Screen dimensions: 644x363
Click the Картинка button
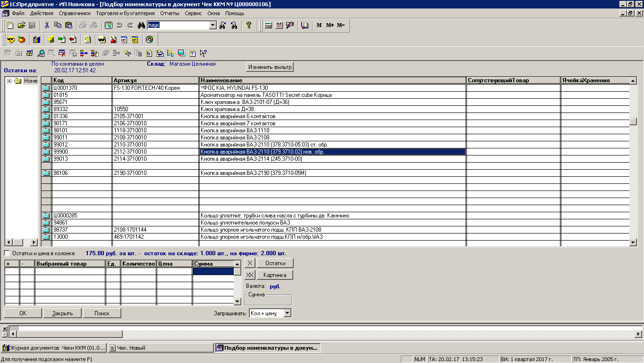point(275,275)
